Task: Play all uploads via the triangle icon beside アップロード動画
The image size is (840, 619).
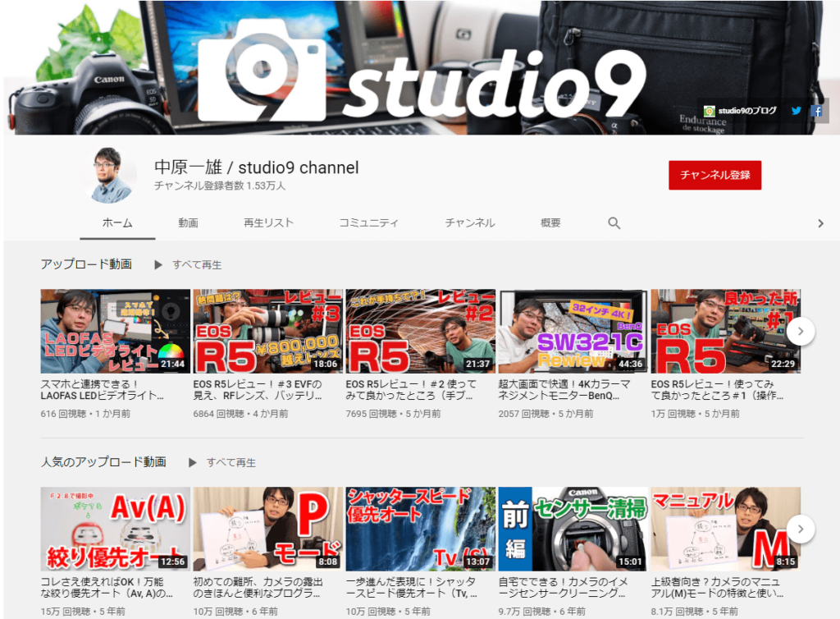Action: pyautogui.click(x=158, y=264)
